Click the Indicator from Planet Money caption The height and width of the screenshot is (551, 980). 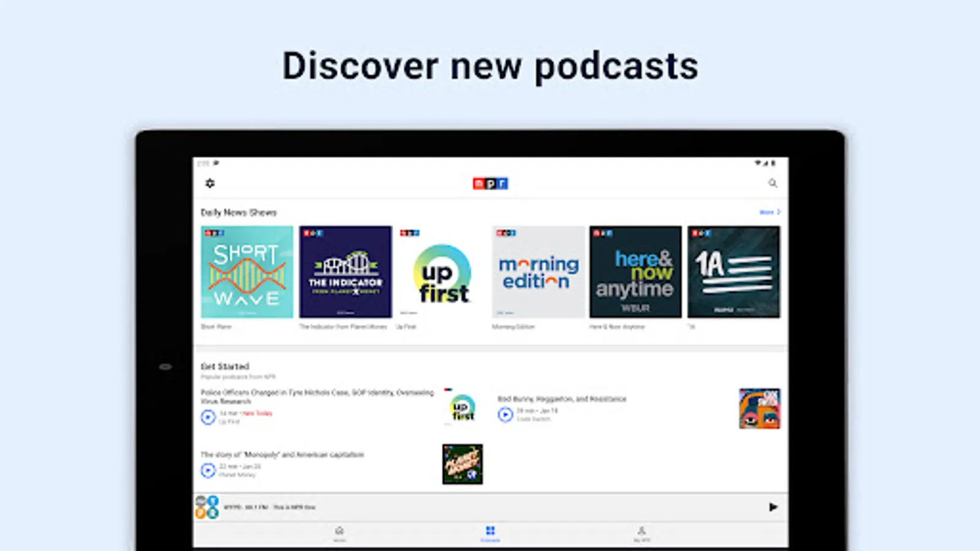pyautogui.click(x=343, y=327)
